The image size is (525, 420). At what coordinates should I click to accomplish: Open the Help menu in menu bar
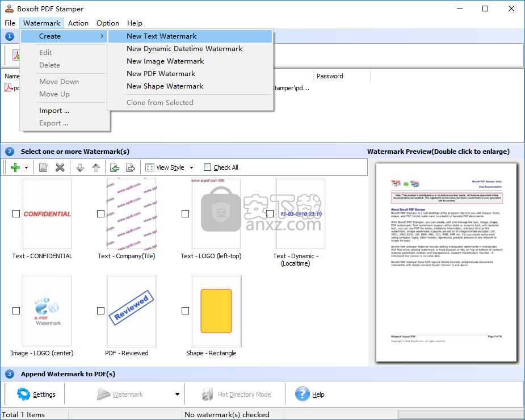click(135, 23)
